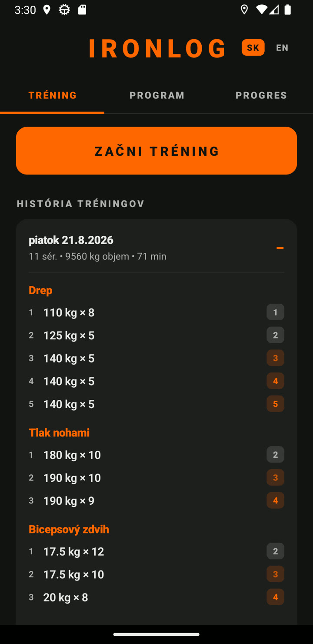Start workout with ZAČNI TRÉNING button
Screen dimensions: 313x644
tap(156, 151)
